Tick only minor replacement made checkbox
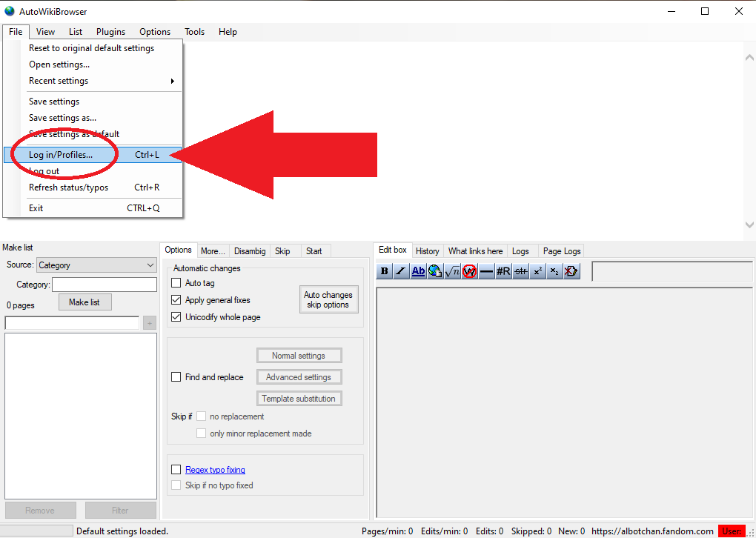 pyautogui.click(x=201, y=434)
